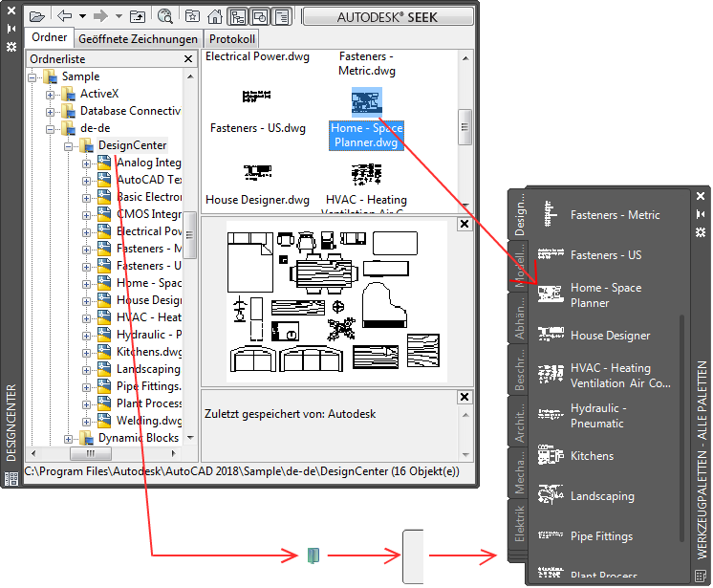The image size is (713, 588).
Task: Select Analog Integ drawing in tree
Action: point(149,163)
